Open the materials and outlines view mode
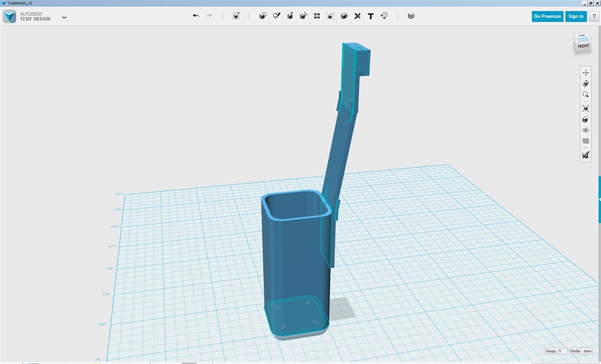Image resolution: width=601 pixels, height=364 pixels. [586, 120]
